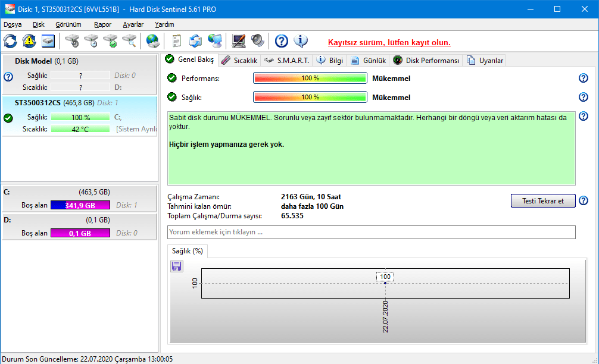Click the refresh with warning sign icon
This screenshot has width=599, height=364.
tap(29, 41)
